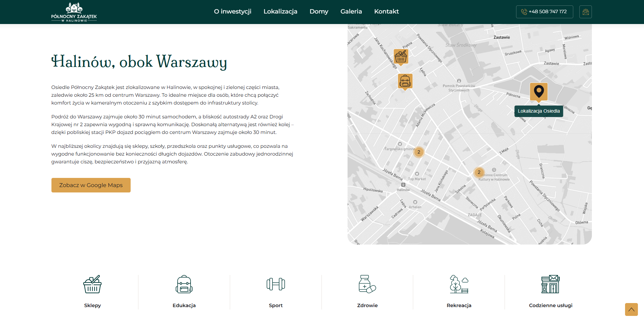Click the Edukacja category label
The image size is (644, 322).
click(184, 305)
